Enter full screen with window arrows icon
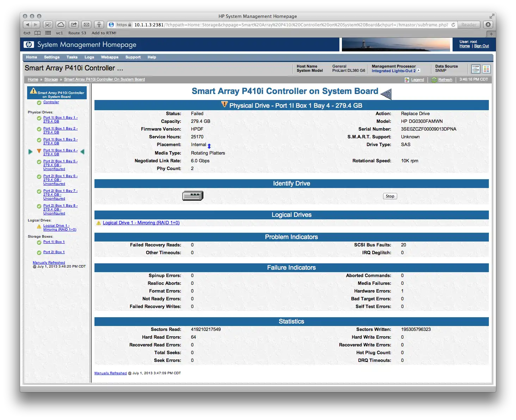The height and width of the screenshot is (420, 516). coord(491,16)
